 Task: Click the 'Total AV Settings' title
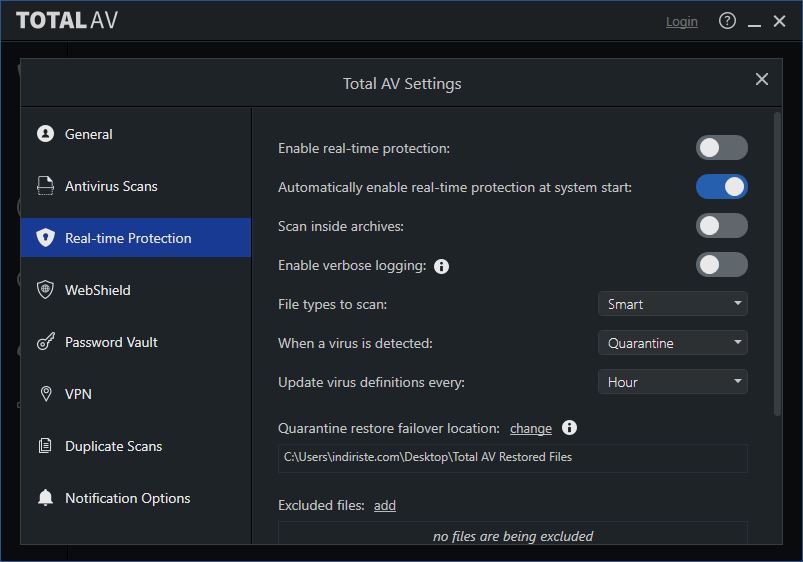pos(402,83)
